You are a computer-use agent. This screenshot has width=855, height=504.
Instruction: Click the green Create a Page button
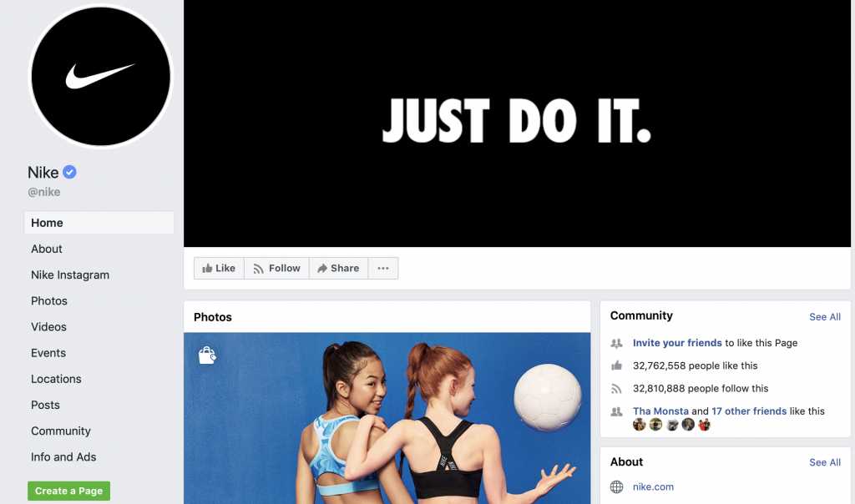68,491
